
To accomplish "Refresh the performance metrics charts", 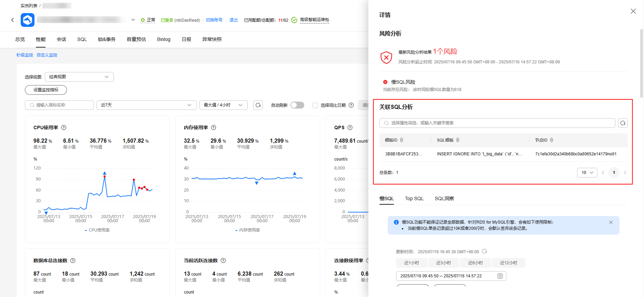I will click(x=258, y=105).
